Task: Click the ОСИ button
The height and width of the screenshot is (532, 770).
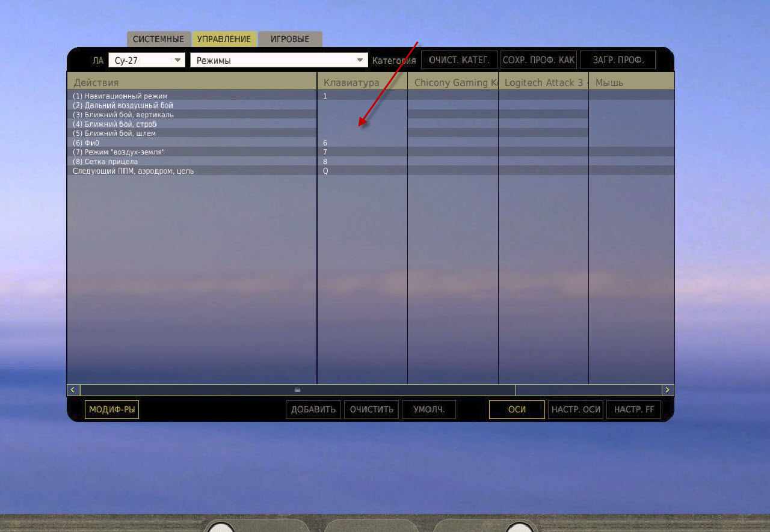Action: click(517, 410)
